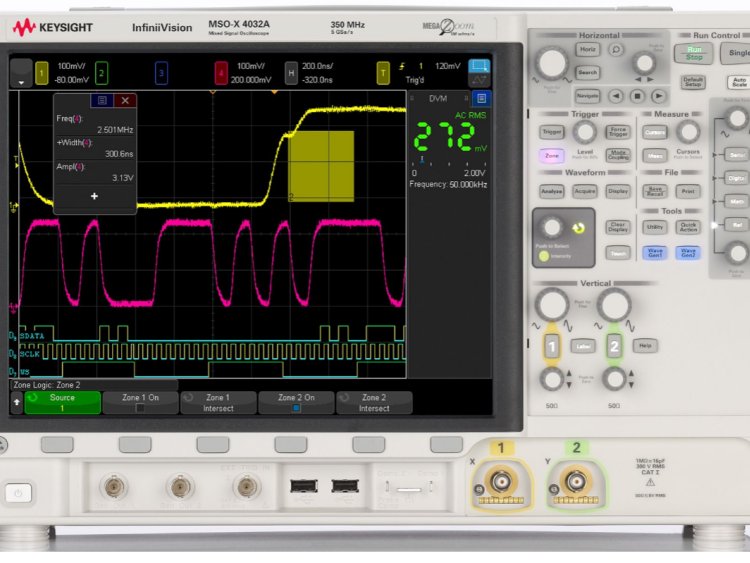Image resolution: width=750 pixels, height=563 pixels.
Task: Add a measurement with the plus icon
Action: click(x=94, y=196)
